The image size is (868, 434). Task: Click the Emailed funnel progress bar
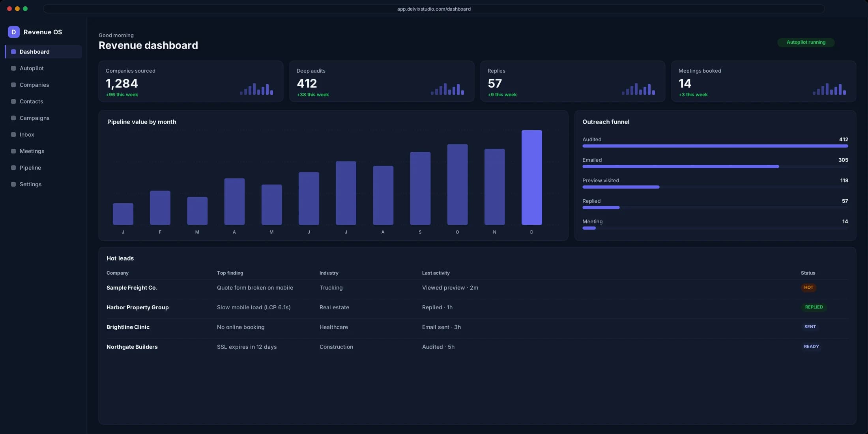click(x=715, y=166)
